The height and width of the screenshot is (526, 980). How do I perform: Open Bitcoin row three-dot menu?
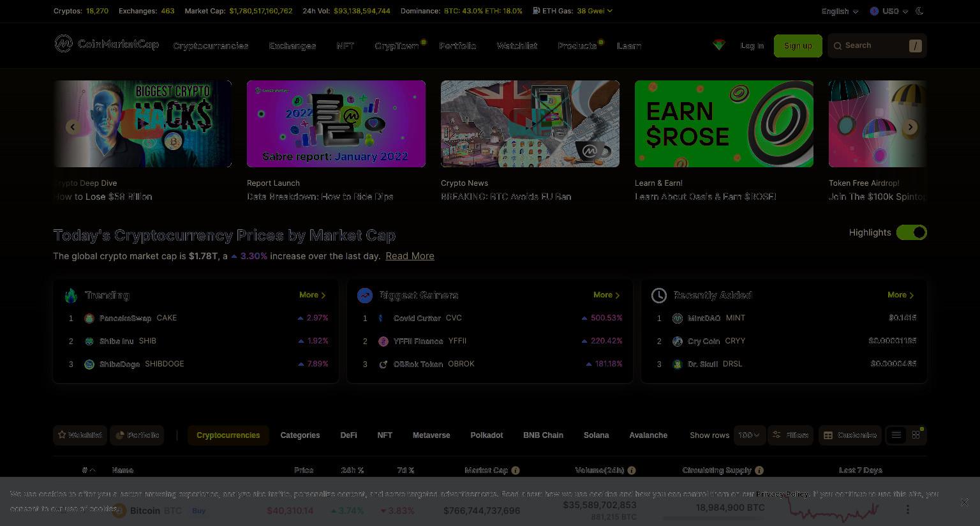pyautogui.click(x=908, y=509)
